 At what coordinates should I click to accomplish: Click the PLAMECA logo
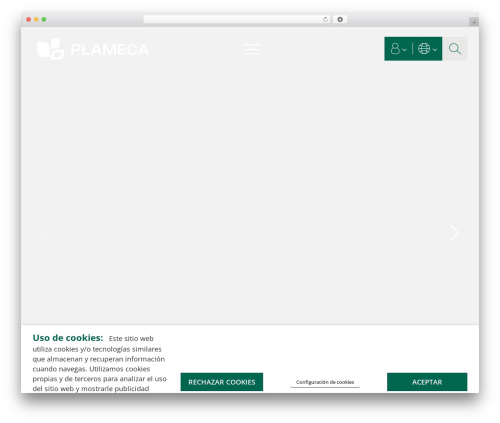(93, 49)
